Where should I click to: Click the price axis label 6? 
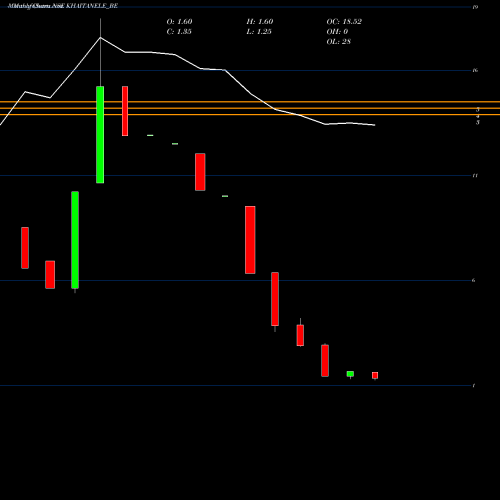[x=474, y=280]
